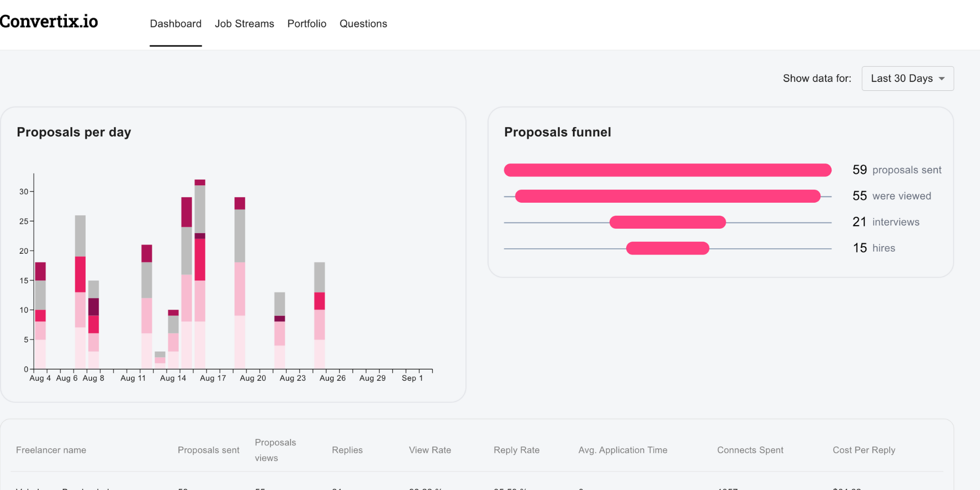Viewport: 980px width, 490px height.
Task: Open the Questions tab
Action: point(363,24)
